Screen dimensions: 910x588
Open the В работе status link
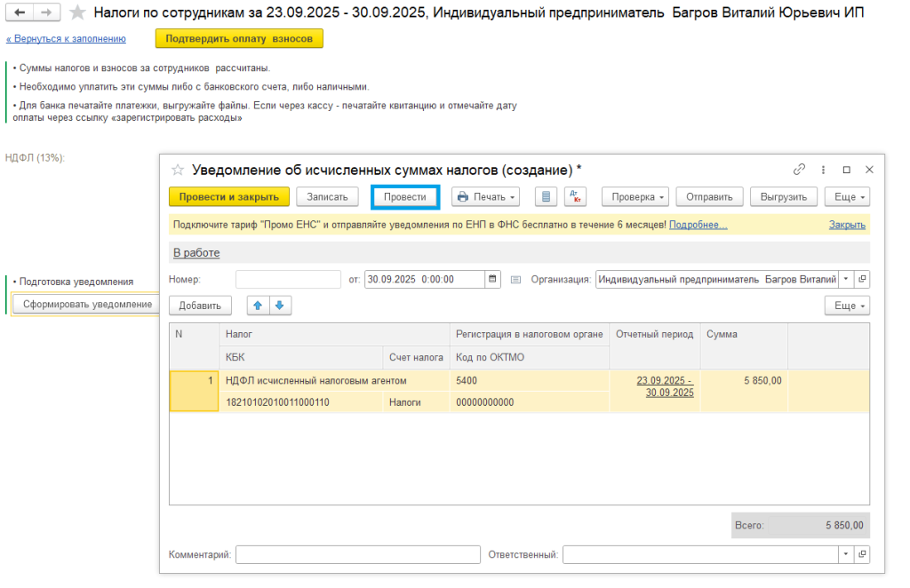(x=196, y=253)
